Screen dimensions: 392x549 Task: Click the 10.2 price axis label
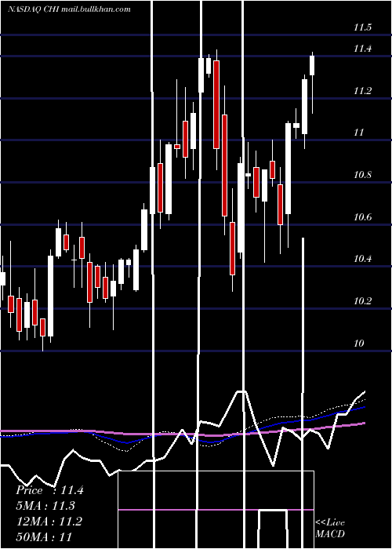tap(362, 300)
